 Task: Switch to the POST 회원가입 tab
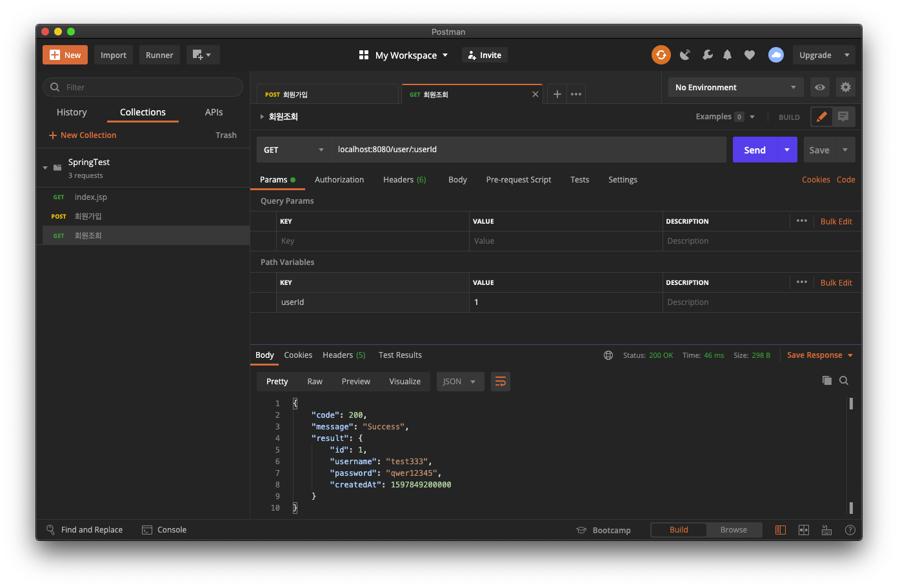[327, 94]
